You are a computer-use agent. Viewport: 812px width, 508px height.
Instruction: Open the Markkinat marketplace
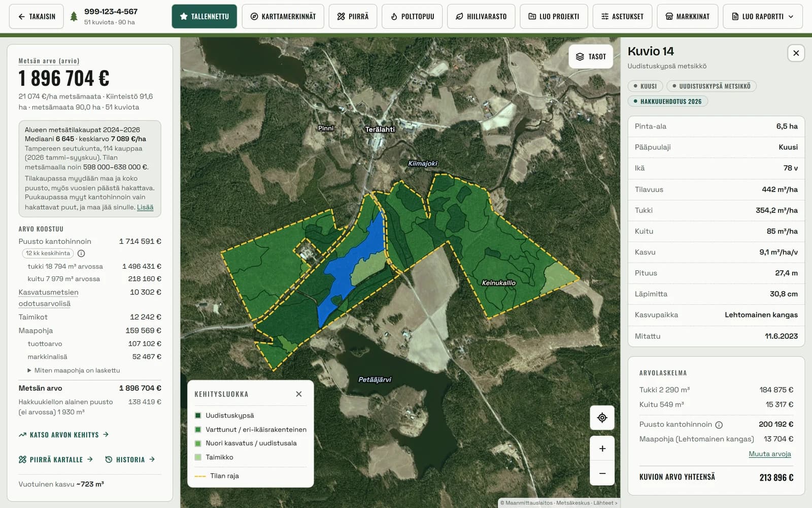[x=687, y=16]
